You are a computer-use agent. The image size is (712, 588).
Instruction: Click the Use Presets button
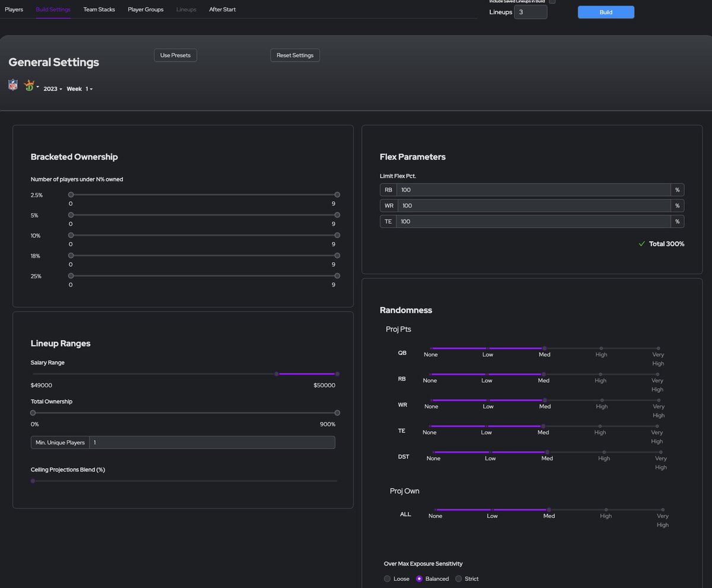point(175,55)
